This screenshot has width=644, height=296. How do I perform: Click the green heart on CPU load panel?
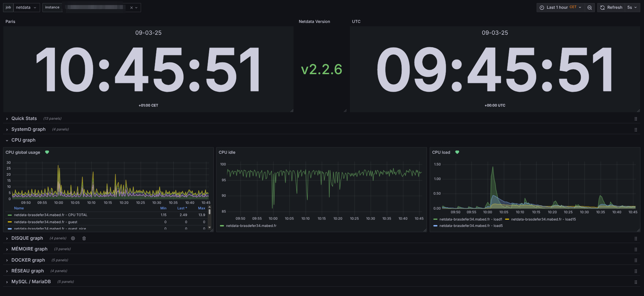coord(457,152)
